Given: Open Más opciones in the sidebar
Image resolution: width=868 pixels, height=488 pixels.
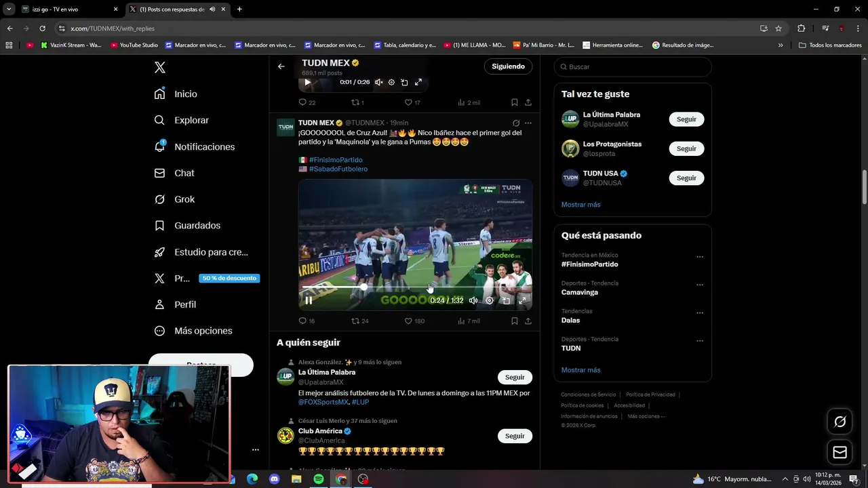Looking at the screenshot, I should pyautogui.click(x=193, y=331).
